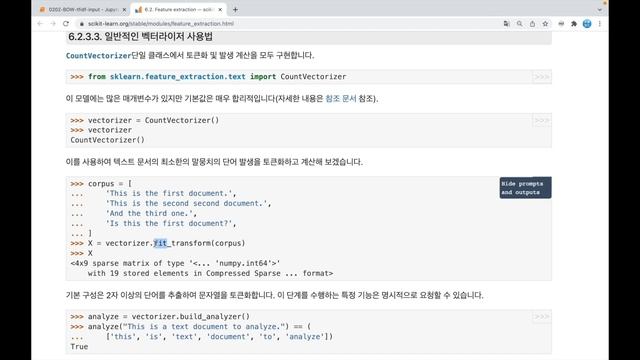640x360 pixels.
Task: Open the Chrome three-dot menu
Action: [600, 24]
